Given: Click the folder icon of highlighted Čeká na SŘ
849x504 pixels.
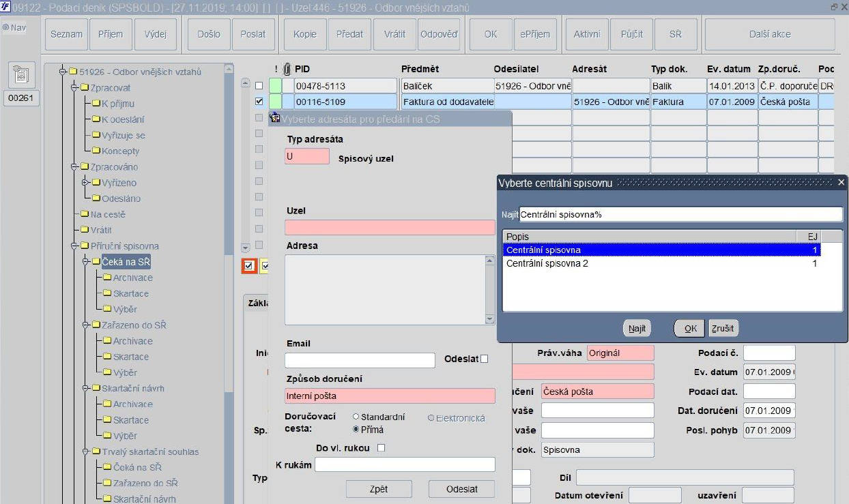Looking at the screenshot, I should (96, 262).
